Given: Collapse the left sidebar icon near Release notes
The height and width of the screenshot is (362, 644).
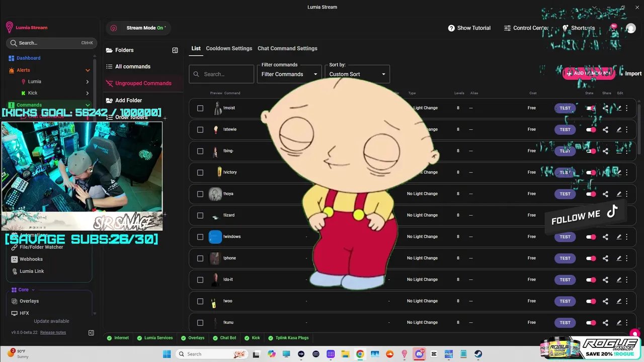Looking at the screenshot, I should point(91,332).
